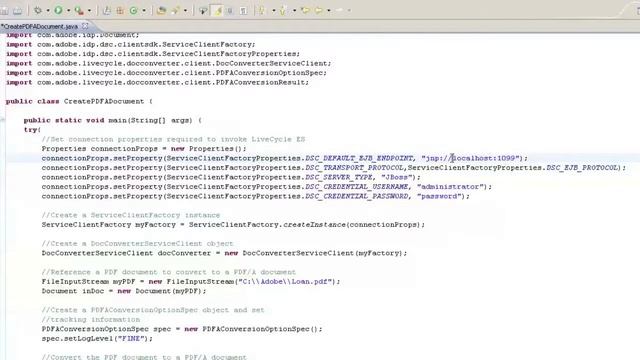
Task: Click the DSC_EJB_PROTOCOL constant
Action: [x=582, y=168]
